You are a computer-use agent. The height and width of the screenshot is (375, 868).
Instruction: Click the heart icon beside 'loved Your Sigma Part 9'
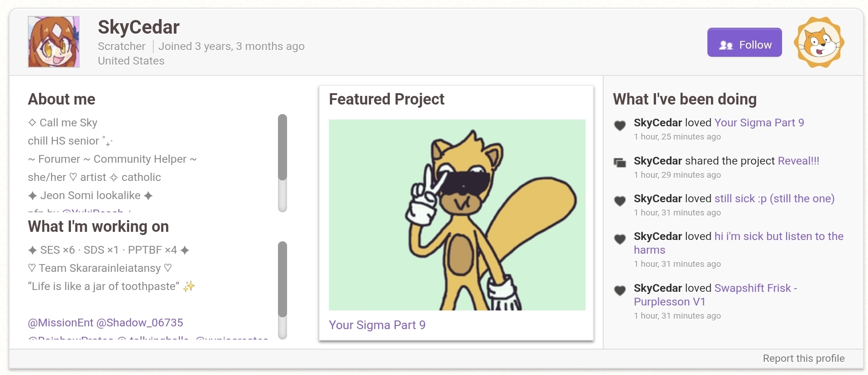click(x=620, y=126)
